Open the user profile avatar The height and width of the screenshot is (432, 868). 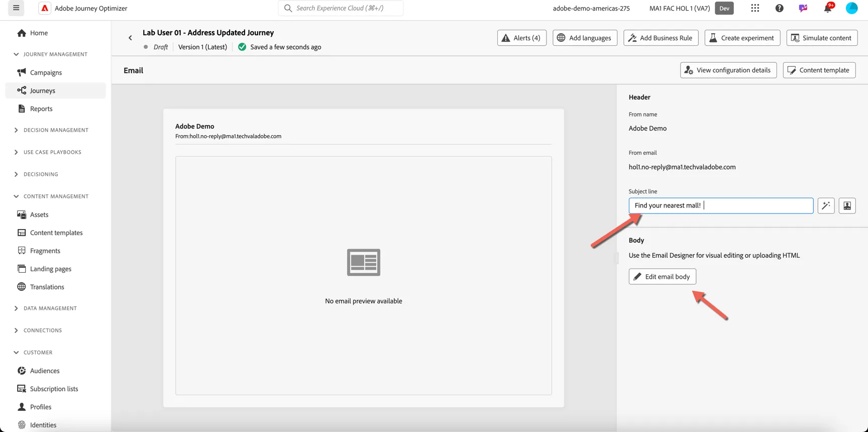[x=852, y=8]
